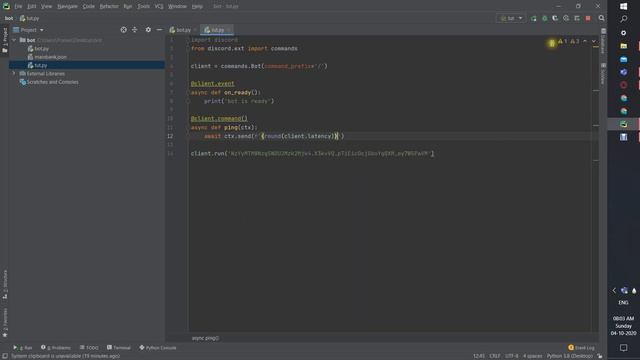The image size is (640, 360).
Task: Open the Python Console tool window
Action: (158, 348)
